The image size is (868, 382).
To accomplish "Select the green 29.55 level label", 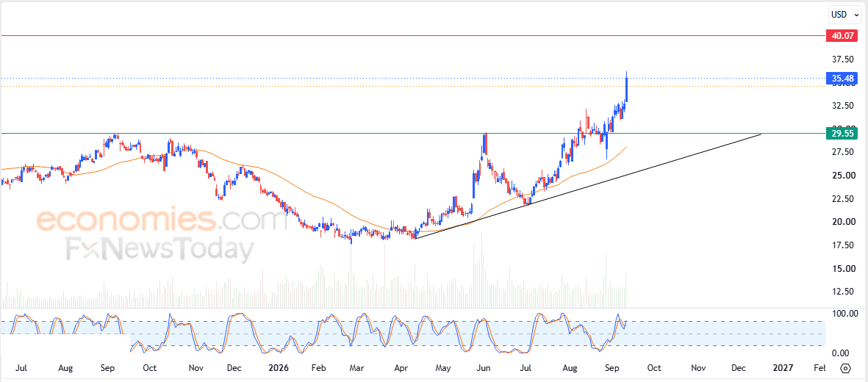I will [842, 134].
